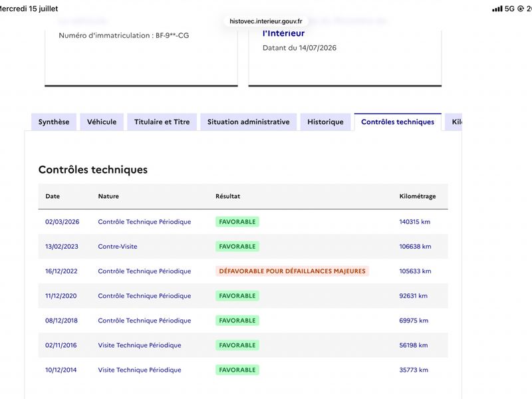Click the FAVORABLE badge for 02/03/2026

pyautogui.click(x=237, y=221)
